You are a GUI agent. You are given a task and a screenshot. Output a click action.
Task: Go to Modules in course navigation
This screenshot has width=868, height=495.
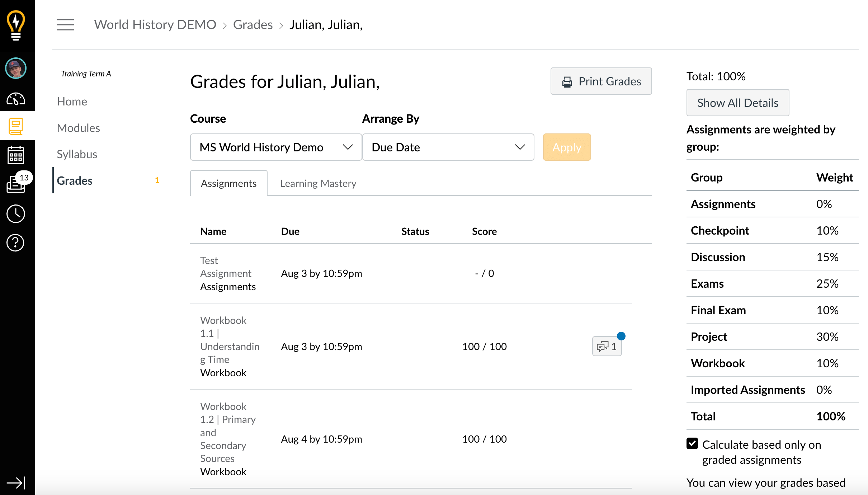pyautogui.click(x=78, y=128)
